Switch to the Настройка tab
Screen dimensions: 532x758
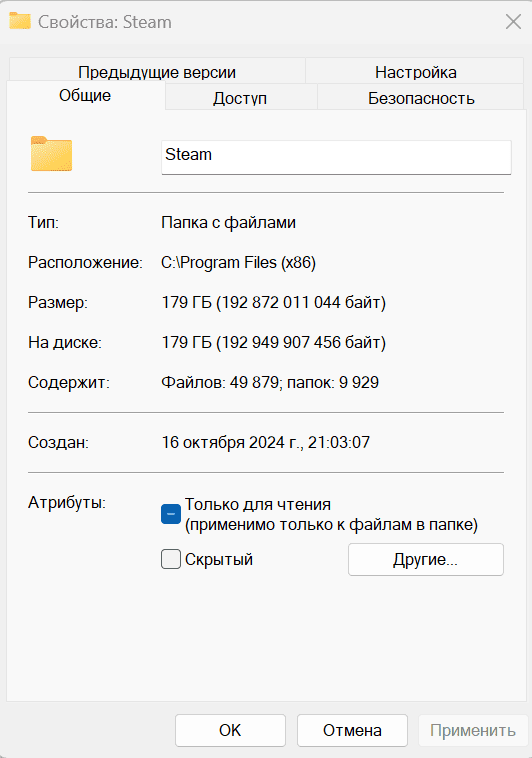point(415,72)
